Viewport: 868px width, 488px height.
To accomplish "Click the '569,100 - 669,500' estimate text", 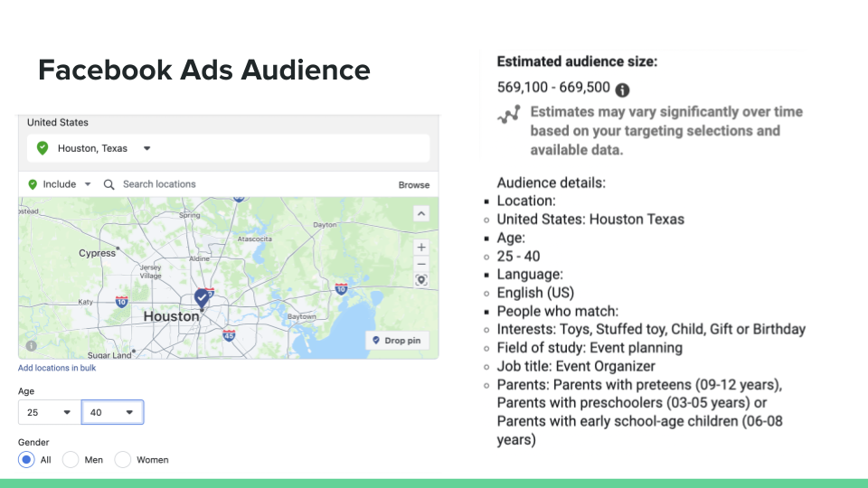I will [x=553, y=88].
